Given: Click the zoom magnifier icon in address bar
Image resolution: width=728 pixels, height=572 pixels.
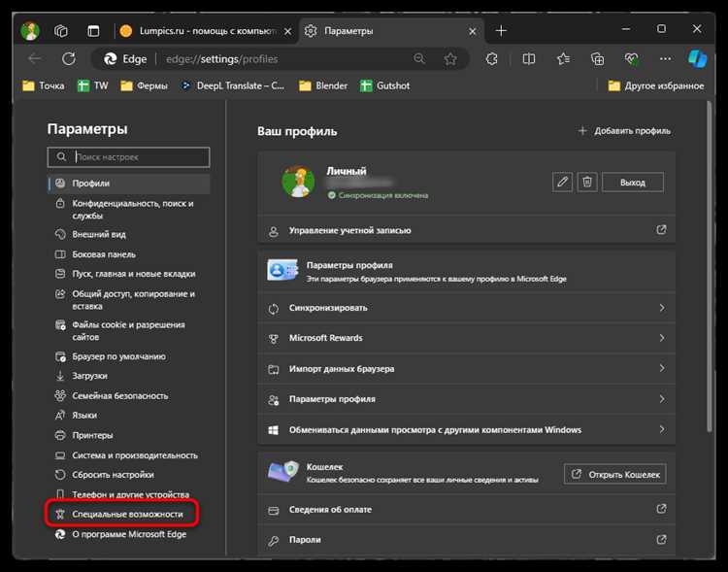Looking at the screenshot, I should [418, 58].
